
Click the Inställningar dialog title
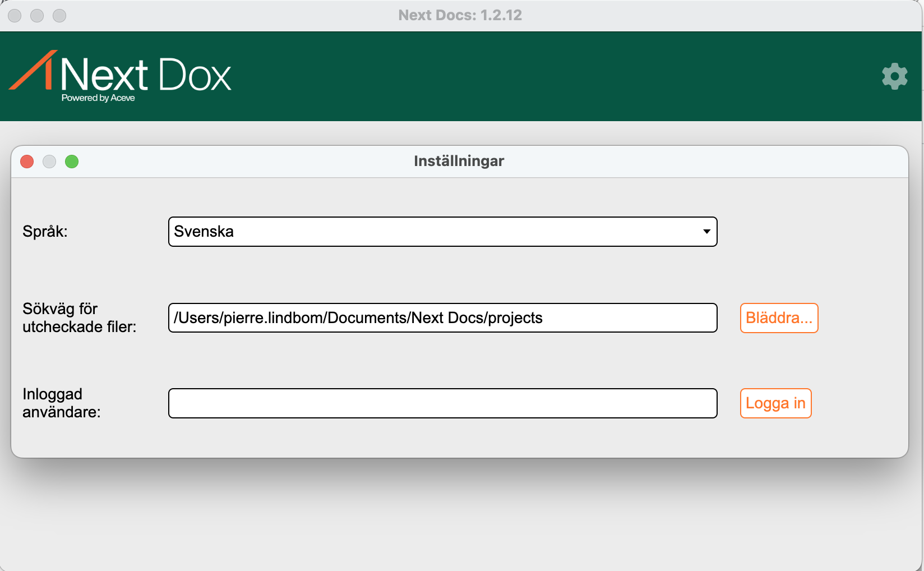tap(459, 161)
